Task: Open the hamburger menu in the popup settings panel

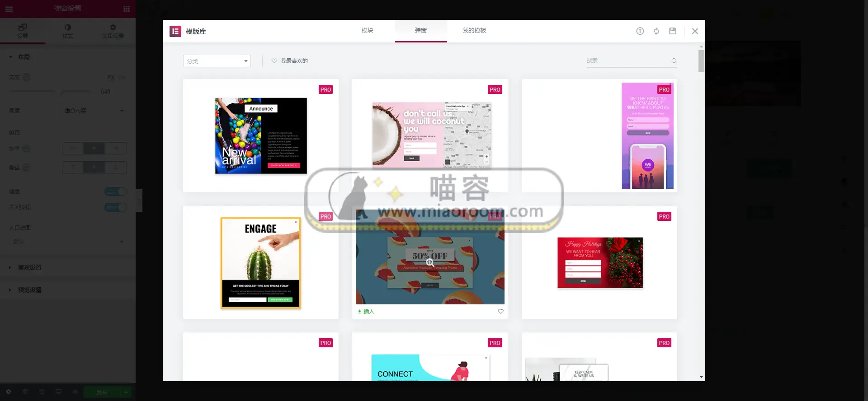Action: (x=9, y=9)
